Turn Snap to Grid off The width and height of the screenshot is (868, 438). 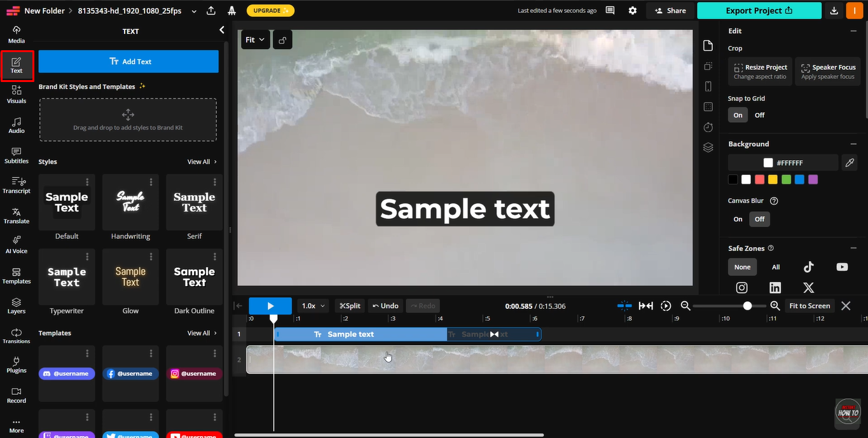pyautogui.click(x=759, y=114)
